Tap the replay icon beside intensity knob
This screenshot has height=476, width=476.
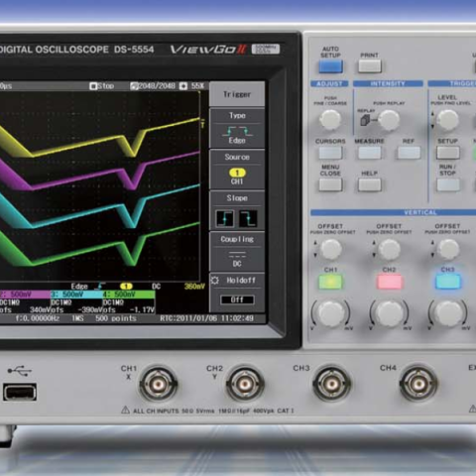click(365, 120)
